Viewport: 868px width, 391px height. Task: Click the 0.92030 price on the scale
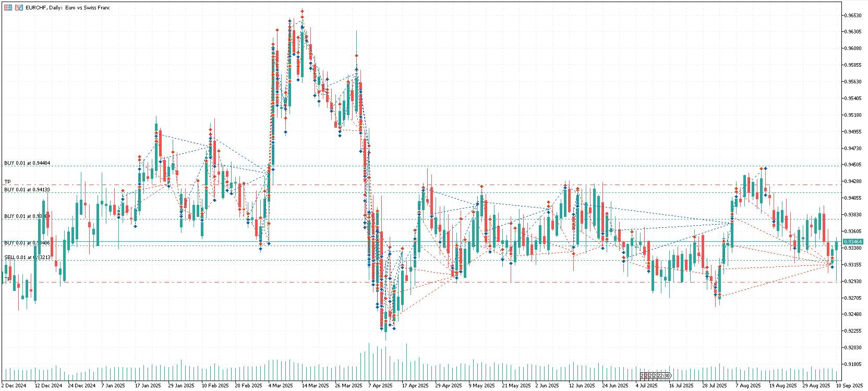(853, 348)
